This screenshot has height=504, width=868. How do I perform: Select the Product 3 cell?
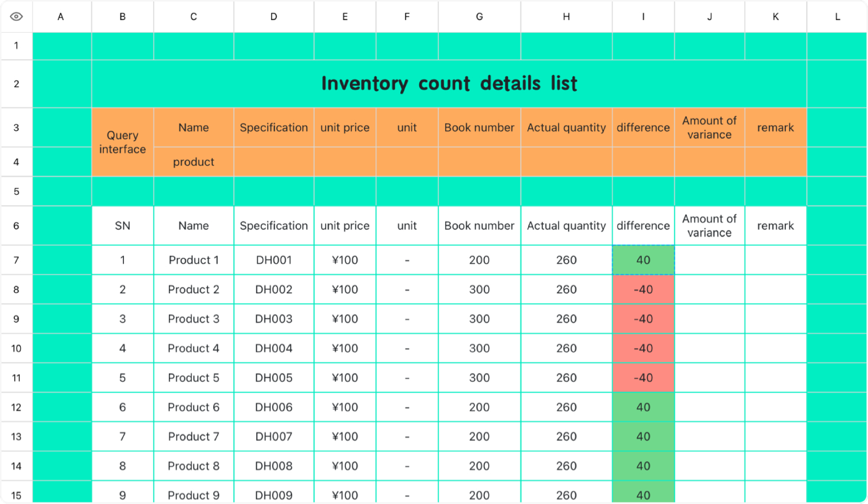[x=194, y=319]
